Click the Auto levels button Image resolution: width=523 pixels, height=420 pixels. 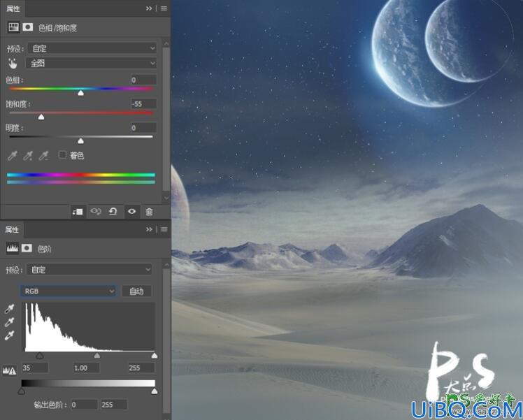[x=136, y=291]
